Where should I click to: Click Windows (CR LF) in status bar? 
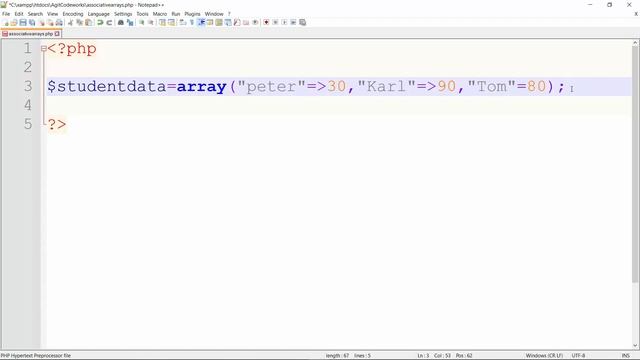pos(544,356)
